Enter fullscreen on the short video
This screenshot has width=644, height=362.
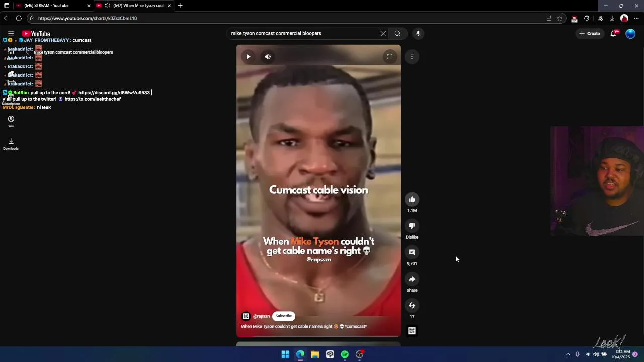[390, 57]
